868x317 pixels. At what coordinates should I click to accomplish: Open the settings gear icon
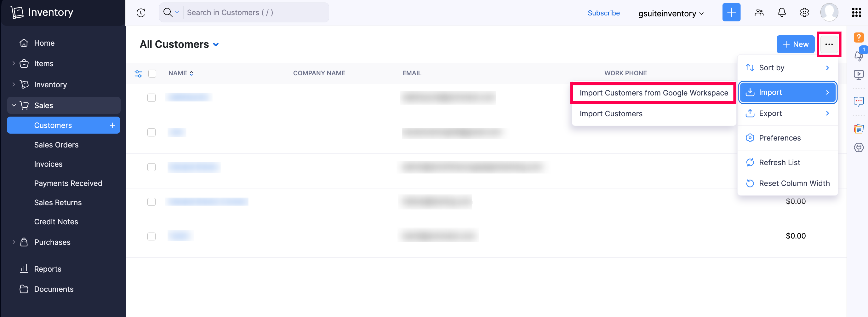[x=804, y=13]
